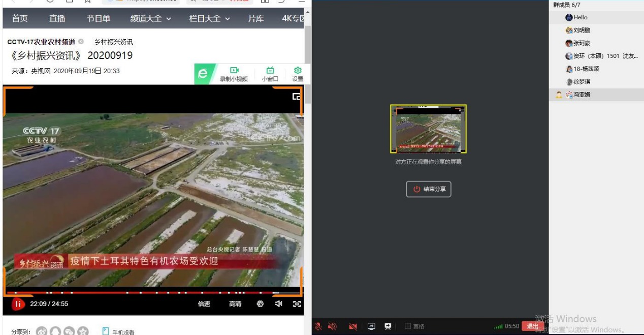The width and height of the screenshot is (644, 335).
Task: Select group member 张珂豪
Action: click(x=596, y=43)
